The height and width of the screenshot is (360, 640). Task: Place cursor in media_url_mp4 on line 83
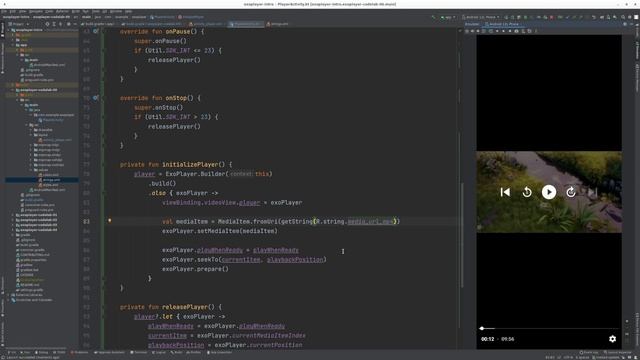coord(370,221)
